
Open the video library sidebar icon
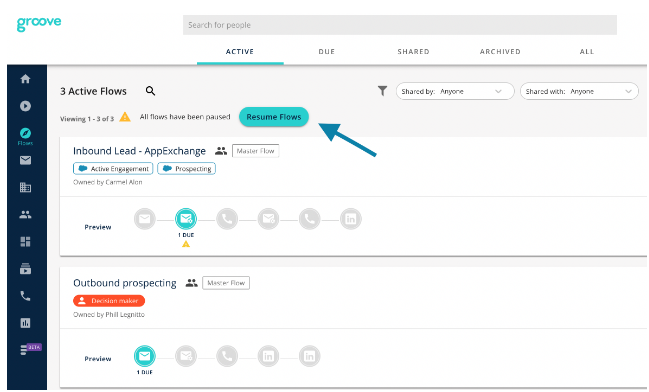pyautogui.click(x=25, y=269)
